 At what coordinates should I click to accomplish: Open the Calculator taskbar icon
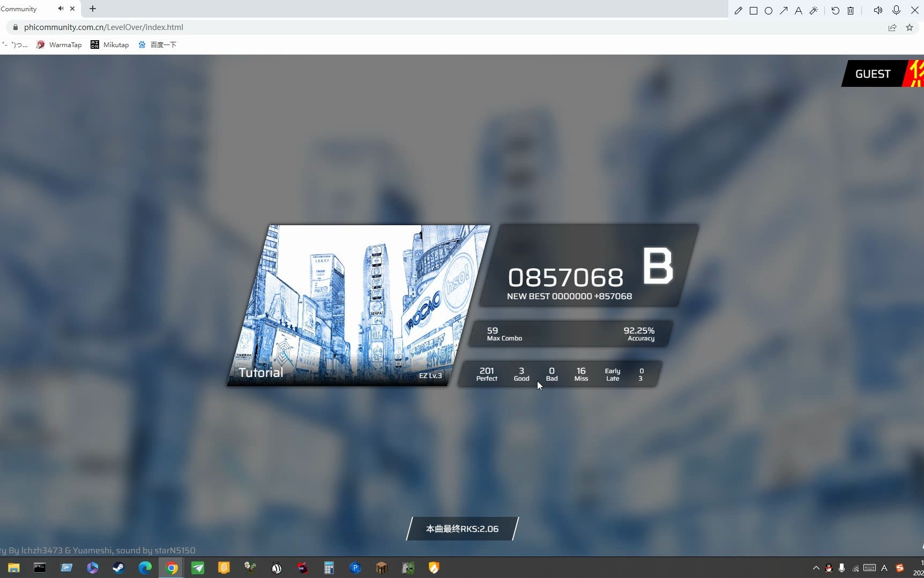click(329, 568)
